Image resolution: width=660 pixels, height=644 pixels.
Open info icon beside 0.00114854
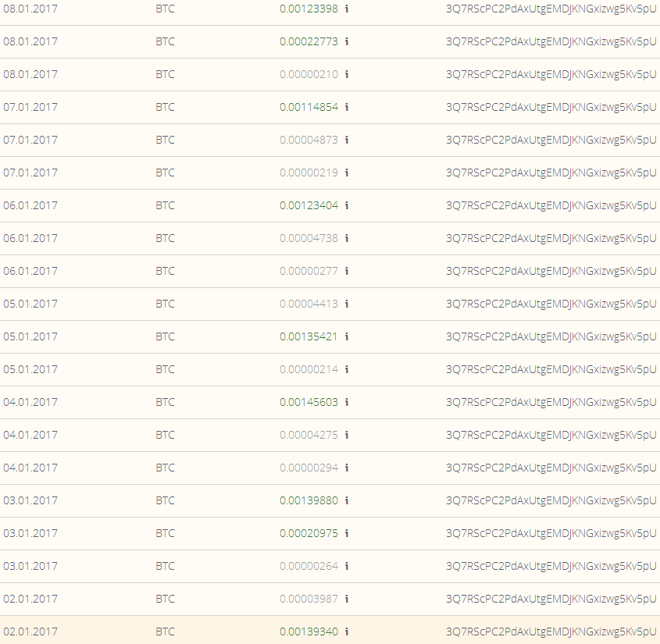pos(347,107)
